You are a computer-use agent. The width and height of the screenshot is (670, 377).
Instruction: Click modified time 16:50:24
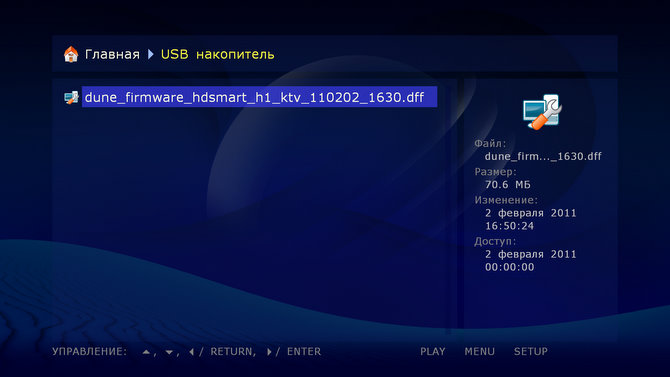click(x=509, y=226)
